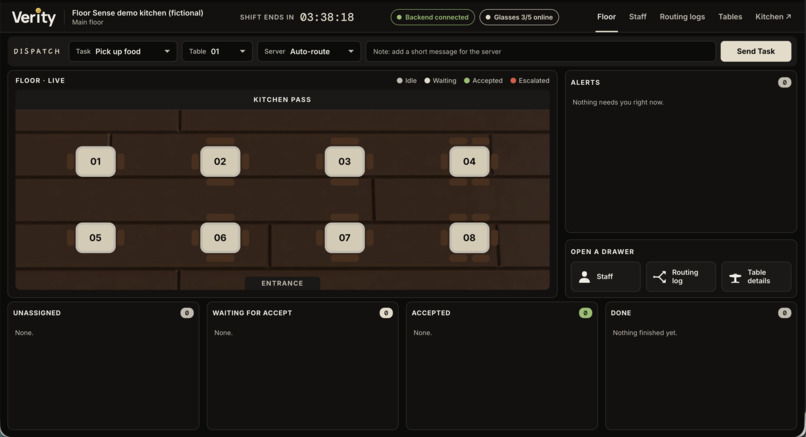Open the Routing log drawer
The image size is (806, 437).
[681, 277]
